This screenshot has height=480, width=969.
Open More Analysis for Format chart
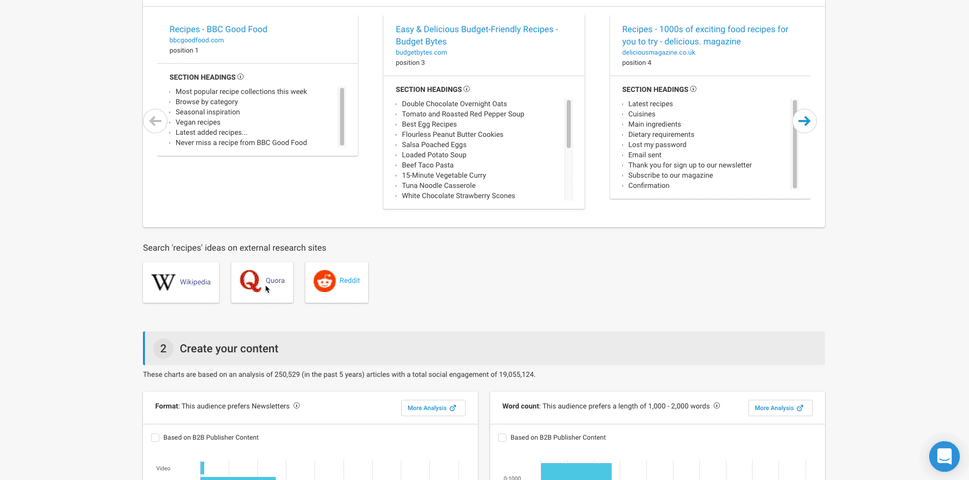click(433, 408)
